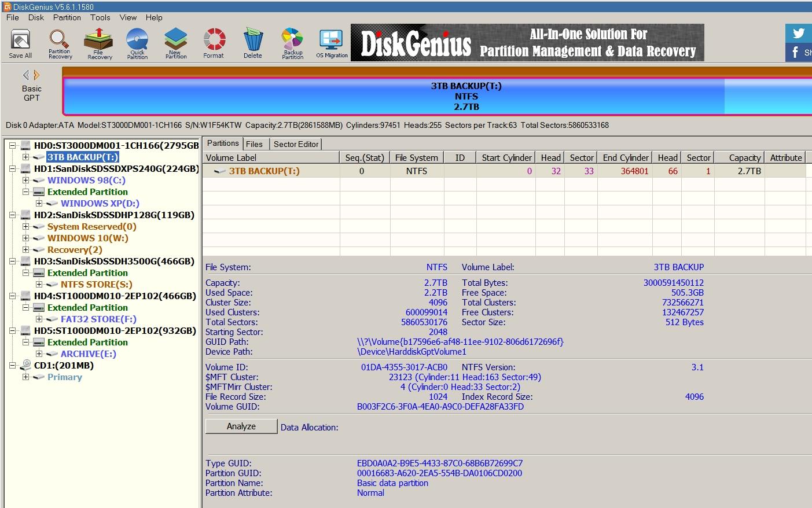Viewport: 812px width, 508px height.
Task: Select the Format toolbar icon
Action: 214,43
